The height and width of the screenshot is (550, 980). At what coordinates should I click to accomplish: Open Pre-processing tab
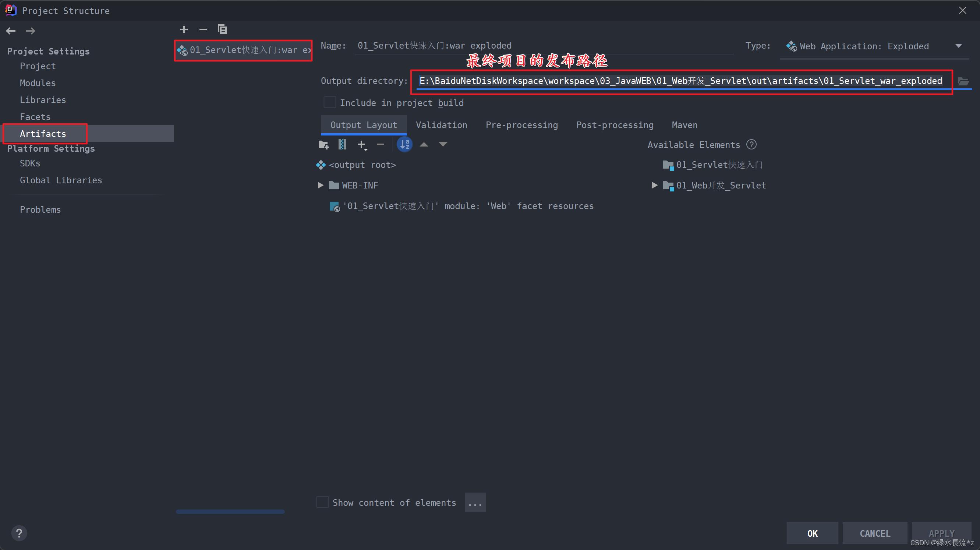click(x=521, y=125)
